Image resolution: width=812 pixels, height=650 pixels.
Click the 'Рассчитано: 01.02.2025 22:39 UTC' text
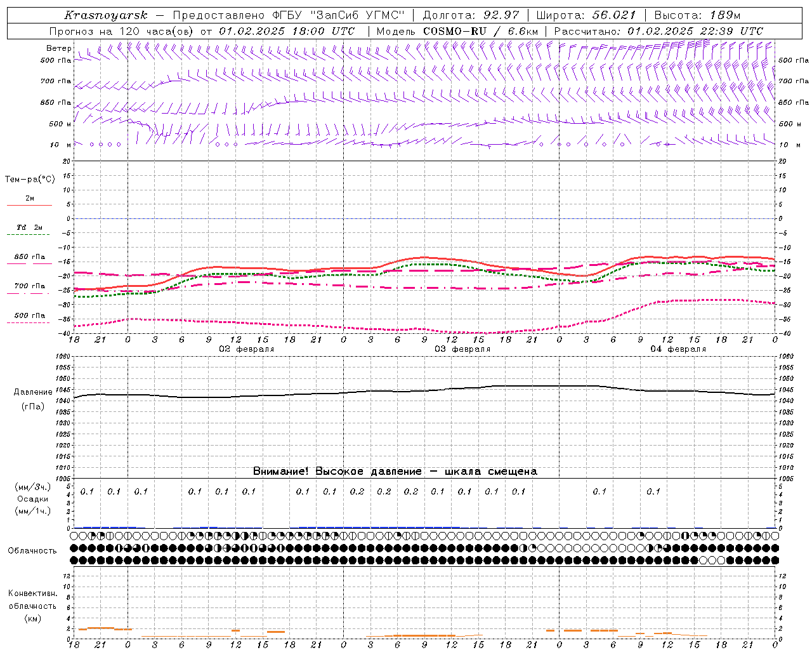[x=658, y=31]
